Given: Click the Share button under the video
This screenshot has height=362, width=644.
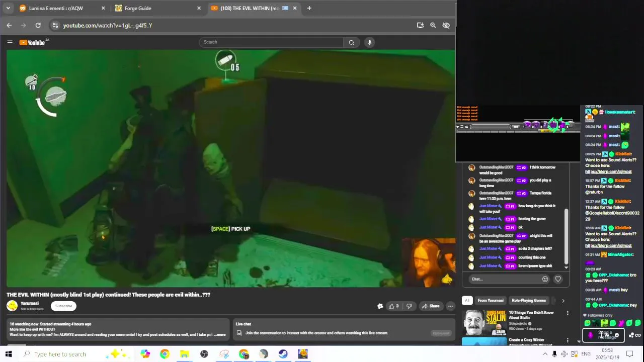Looking at the screenshot, I should (431, 306).
